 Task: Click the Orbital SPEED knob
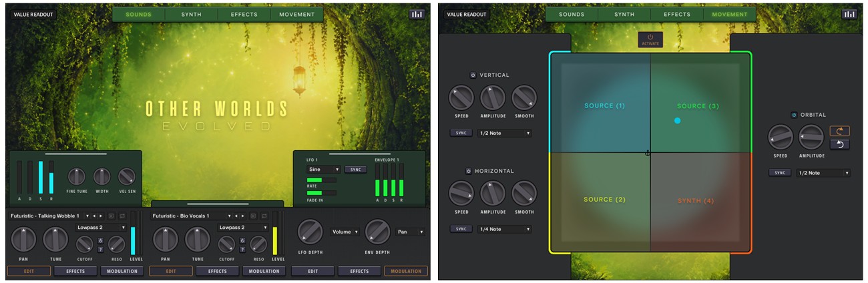pyautogui.click(x=780, y=137)
